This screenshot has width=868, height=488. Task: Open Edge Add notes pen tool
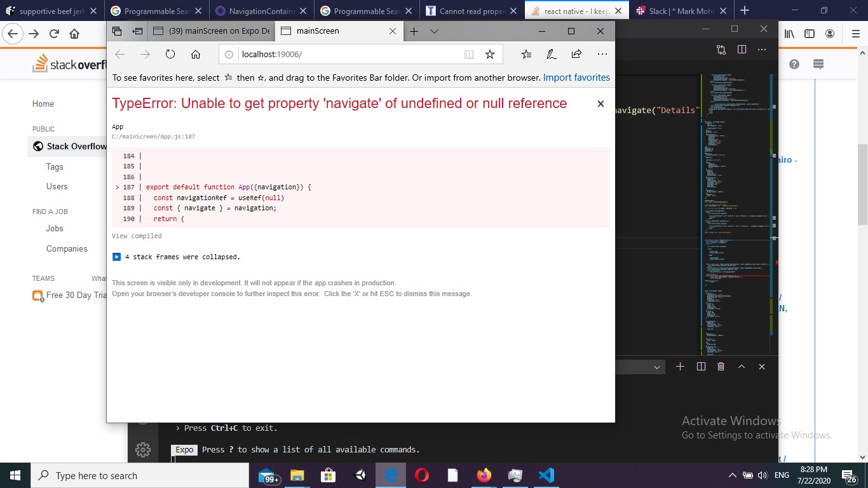coord(552,55)
